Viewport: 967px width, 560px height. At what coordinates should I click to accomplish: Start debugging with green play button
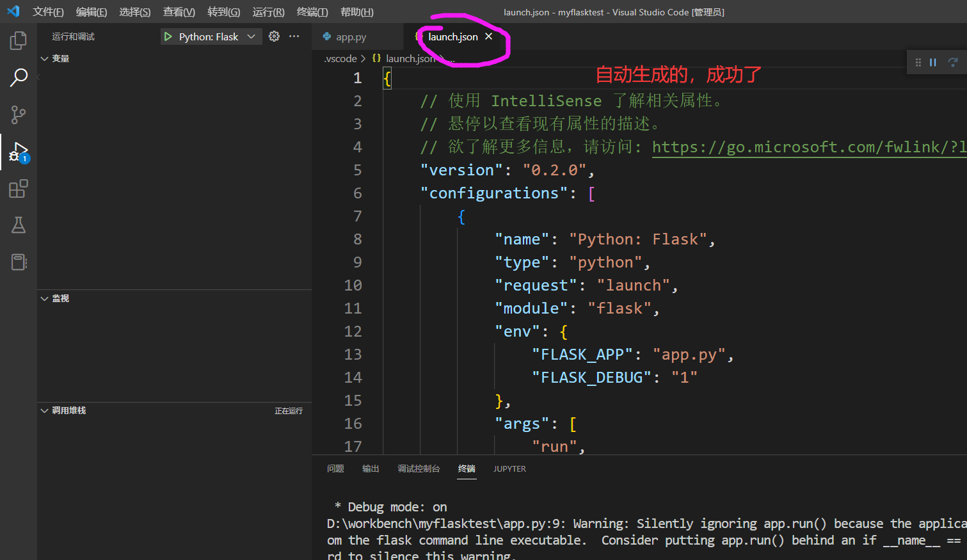168,36
